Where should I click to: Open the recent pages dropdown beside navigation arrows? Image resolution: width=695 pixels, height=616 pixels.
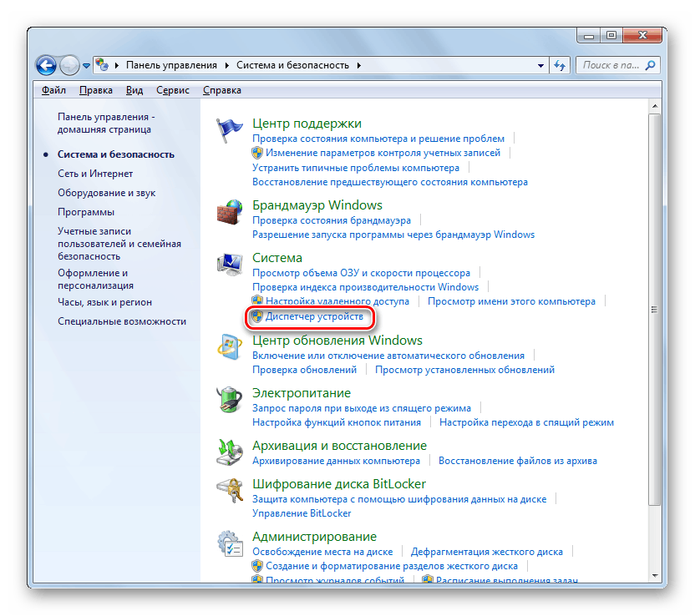tap(86, 64)
